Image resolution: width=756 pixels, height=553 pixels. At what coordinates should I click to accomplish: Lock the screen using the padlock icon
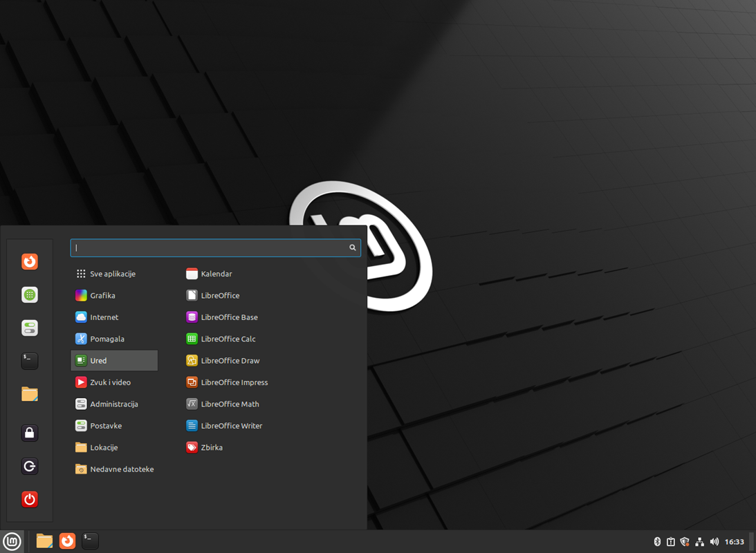tap(30, 433)
